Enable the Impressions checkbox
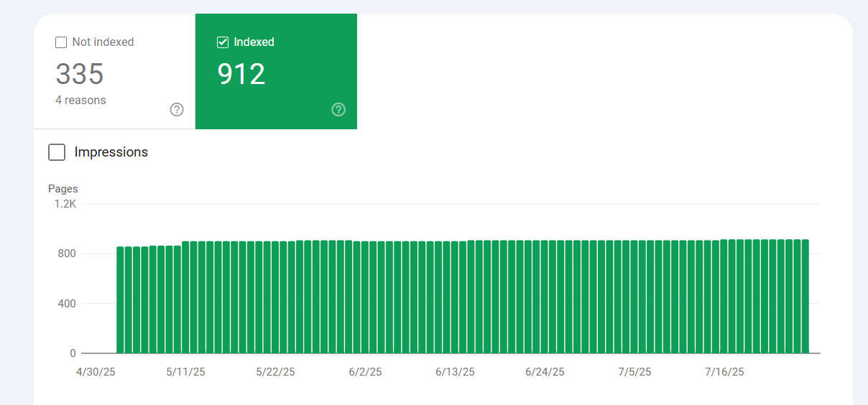The image size is (868, 405). (x=57, y=152)
